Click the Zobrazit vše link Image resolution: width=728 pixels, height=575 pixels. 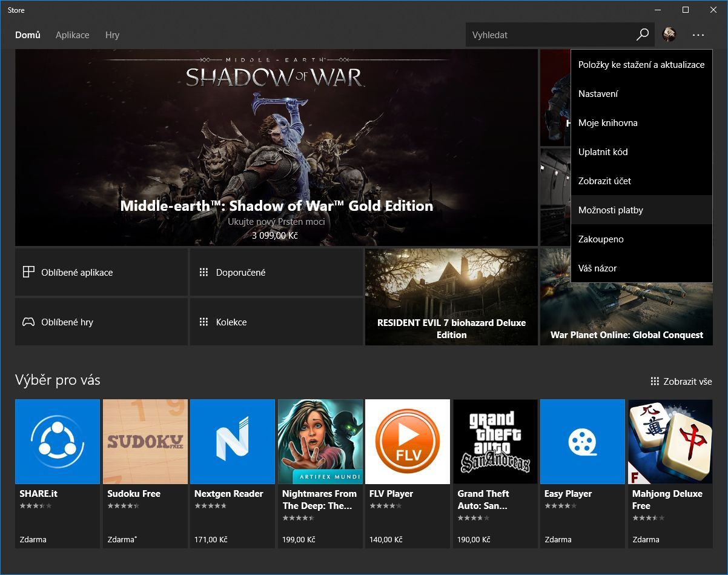[687, 381]
